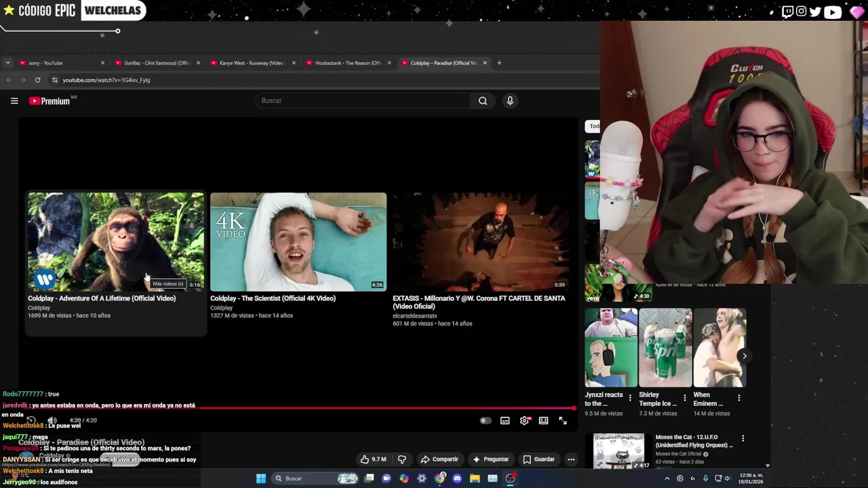Mute the video player volume

coord(52,420)
